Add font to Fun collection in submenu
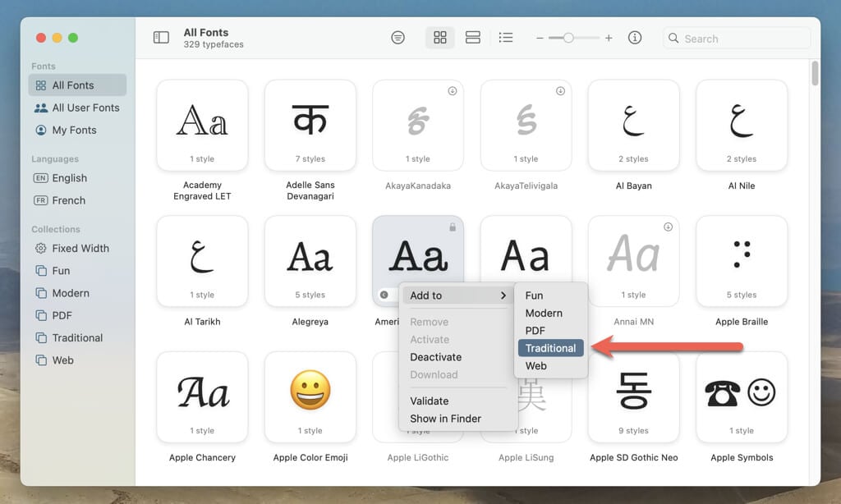The image size is (841, 504). (x=551, y=296)
